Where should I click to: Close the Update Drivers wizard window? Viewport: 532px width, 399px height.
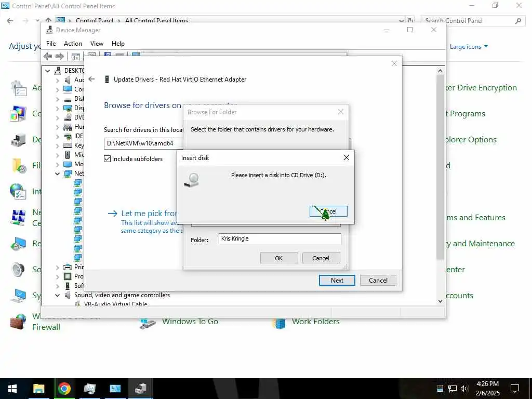pos(394,63)
